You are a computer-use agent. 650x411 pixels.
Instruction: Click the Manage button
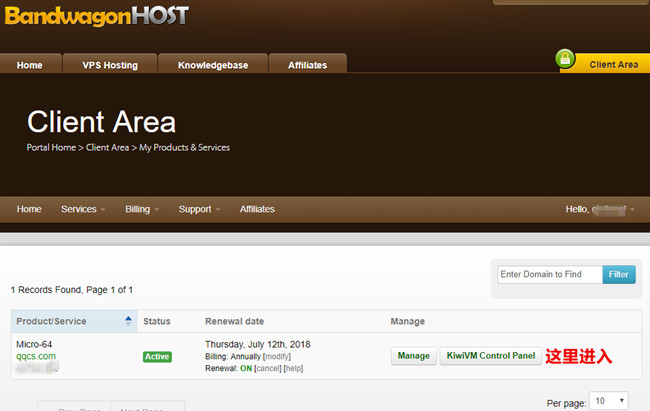click(x=414, y=356)
